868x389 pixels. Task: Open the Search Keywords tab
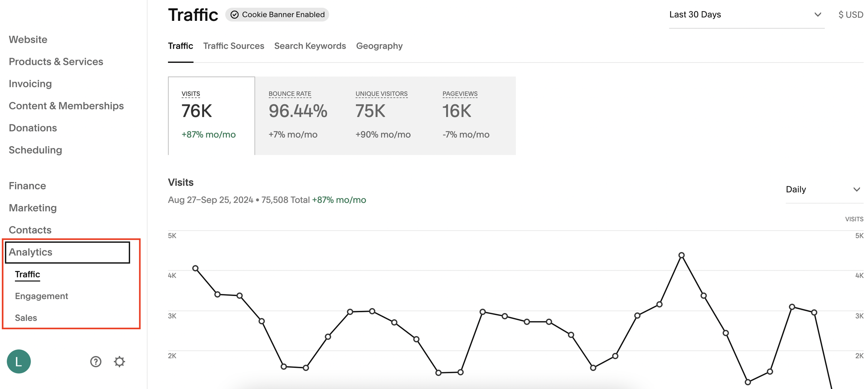(x=310, y=46)
